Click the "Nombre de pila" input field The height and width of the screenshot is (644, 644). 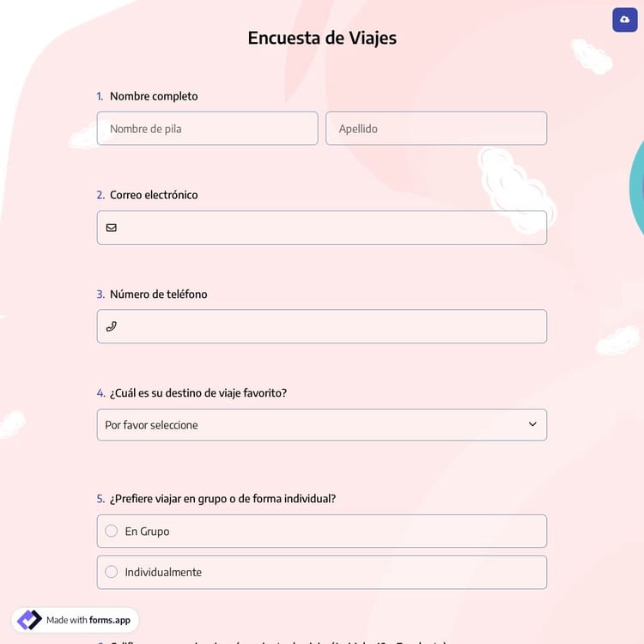tap(207, 129)
